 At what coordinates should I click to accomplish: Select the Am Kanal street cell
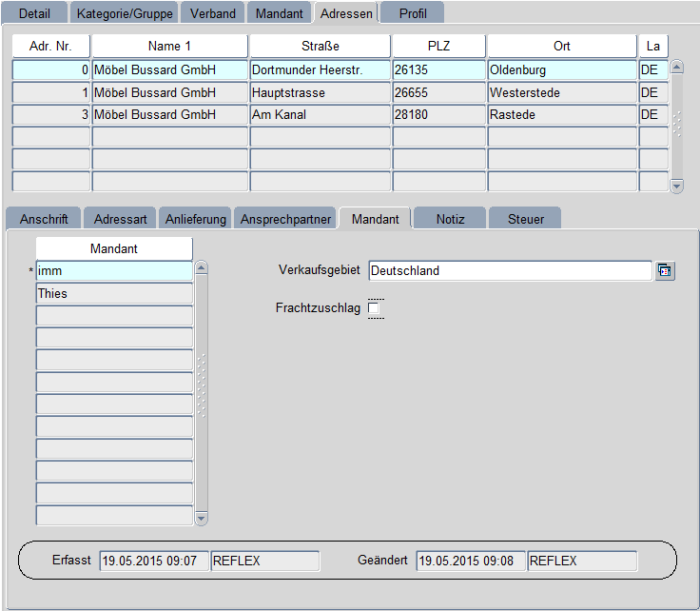pyautogui.click(x=320, y=115)
